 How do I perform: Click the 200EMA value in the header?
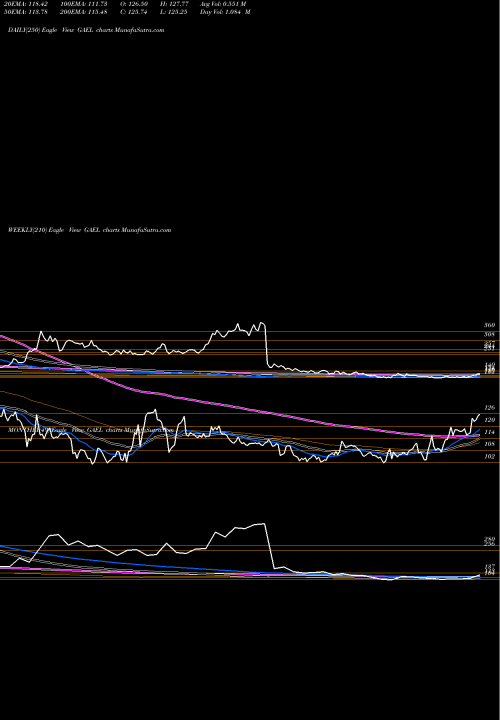[x=84, y=12]
